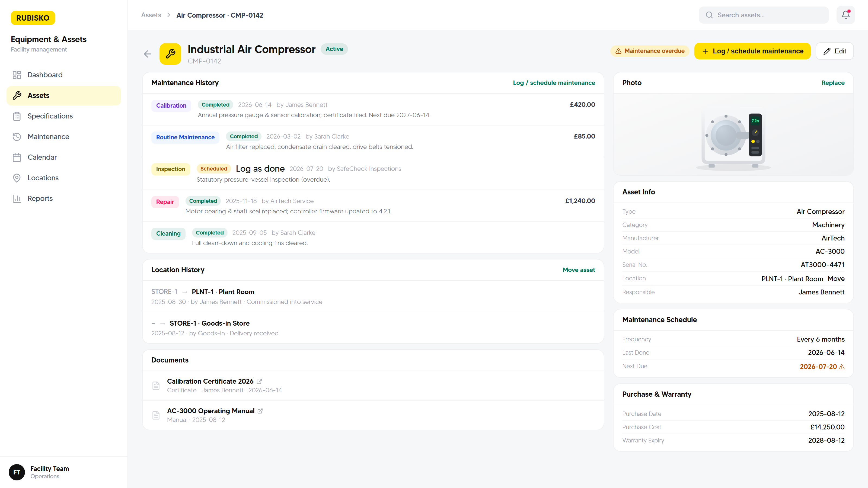Click the warning triangle in Maintenance overdue badge
The image size is (868, 488).
pyautogui.click(x=618, y=51)
